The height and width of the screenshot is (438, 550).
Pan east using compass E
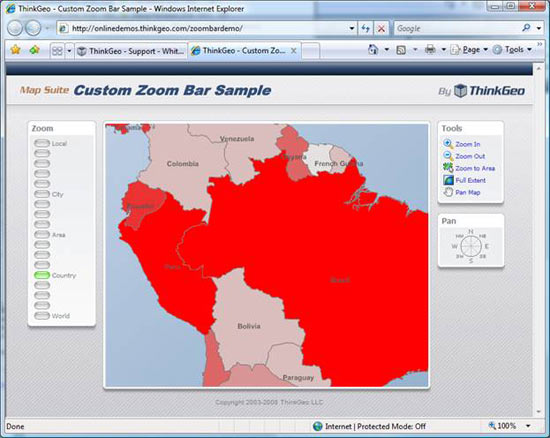(487, 246)
